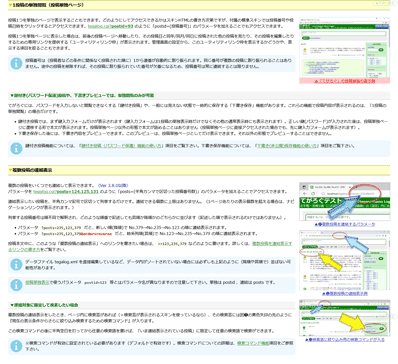The height and width of the screenshot is (364, 398).
Task: Toggle the 連結対象に限定して検索 subsection triangle
Action: coord(12,305)
